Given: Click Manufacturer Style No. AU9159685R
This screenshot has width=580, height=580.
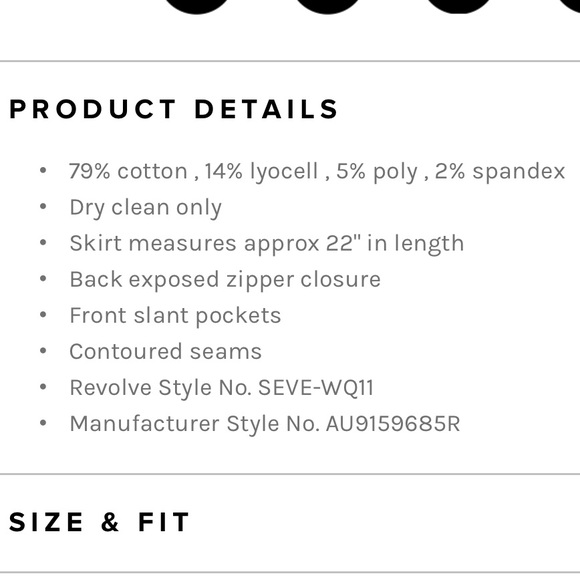Looking at the screenshot, I should [x=265, y=424].
